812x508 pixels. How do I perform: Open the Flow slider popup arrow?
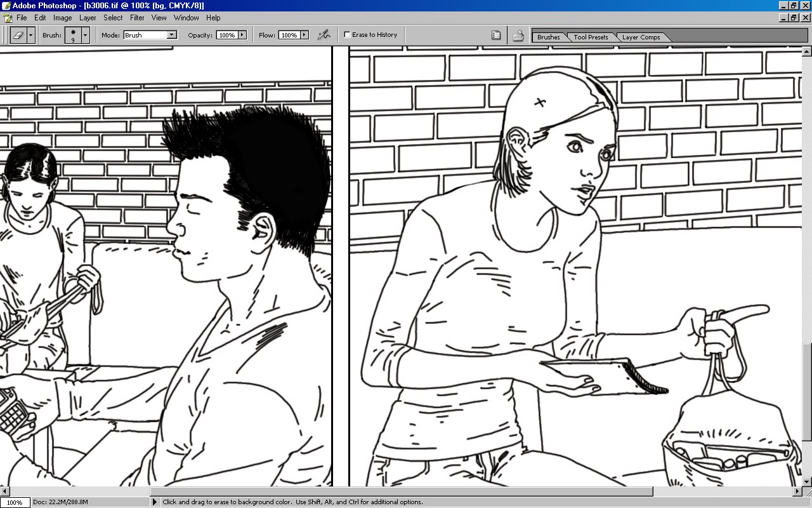pyautogui.click(x=304, y=35)
